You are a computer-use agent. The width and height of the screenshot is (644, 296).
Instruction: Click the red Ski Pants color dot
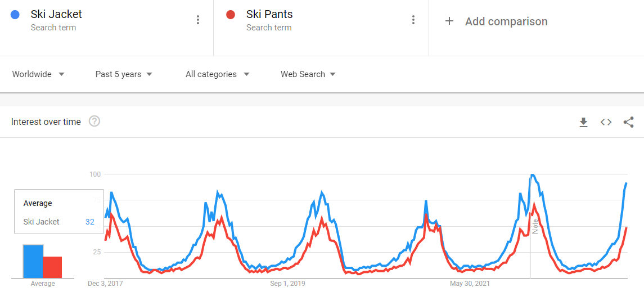(x=230, y=15)
